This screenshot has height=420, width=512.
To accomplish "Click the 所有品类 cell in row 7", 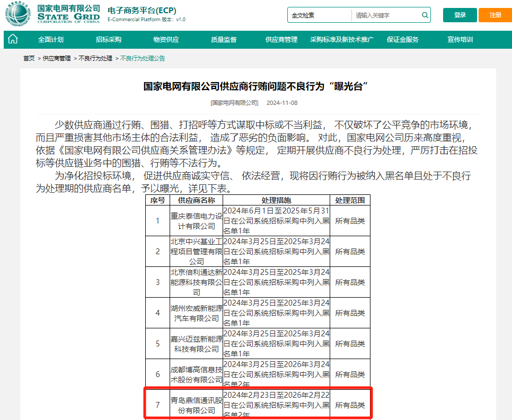I will click(350, 405).
